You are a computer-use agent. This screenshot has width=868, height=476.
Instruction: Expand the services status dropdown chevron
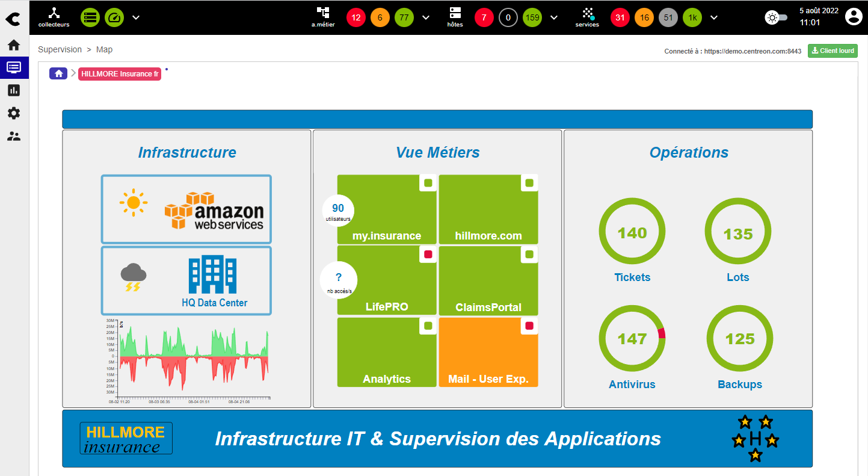click(x=714, y=17)
